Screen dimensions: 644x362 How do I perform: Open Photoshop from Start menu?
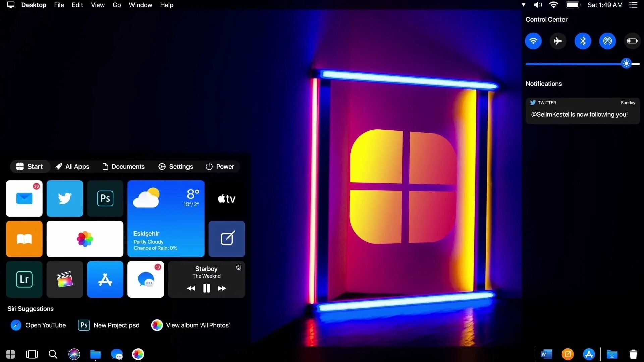coord(105,198)
